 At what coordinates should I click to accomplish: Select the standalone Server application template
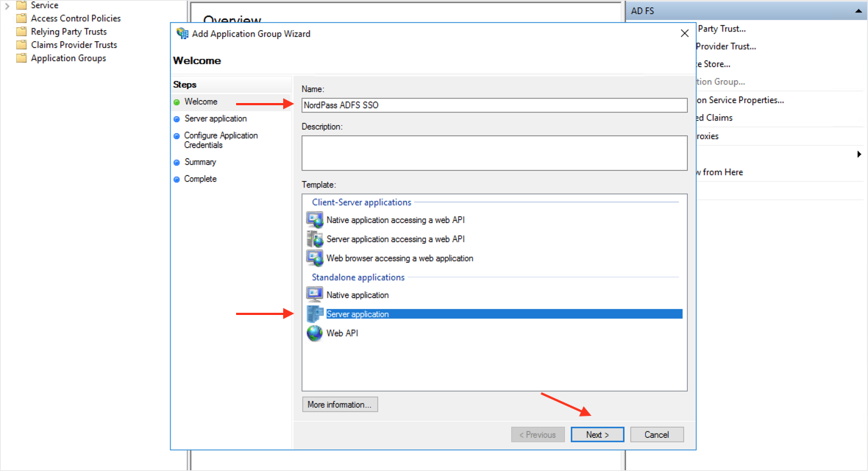(x=504, y=314)
